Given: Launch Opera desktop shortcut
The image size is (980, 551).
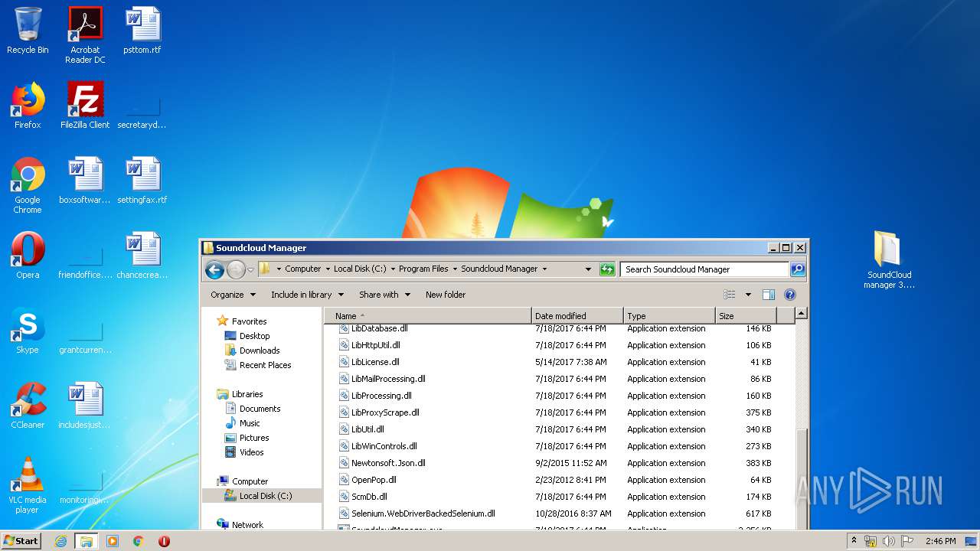Looking at the screenshot, I should coord(28,256).
